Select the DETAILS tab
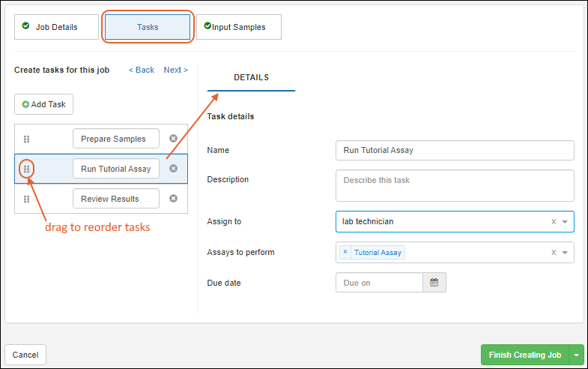This screenshot has height=369, width=588. pos(251,77)
